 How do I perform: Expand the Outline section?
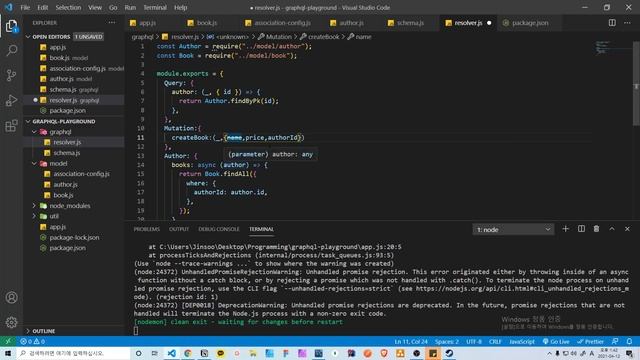coord(40,331)
